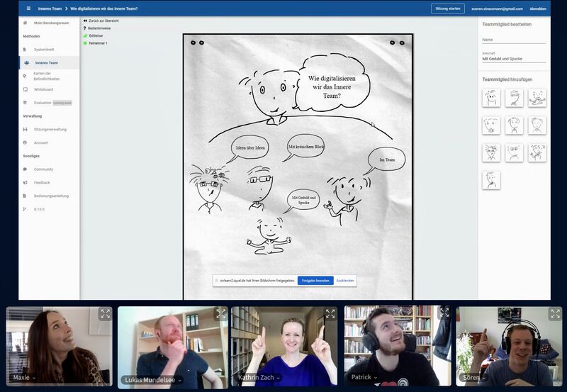This screenshot has height=392, width=567.
Task: Open the hamburger menu in header
Action: coord(28,9)
